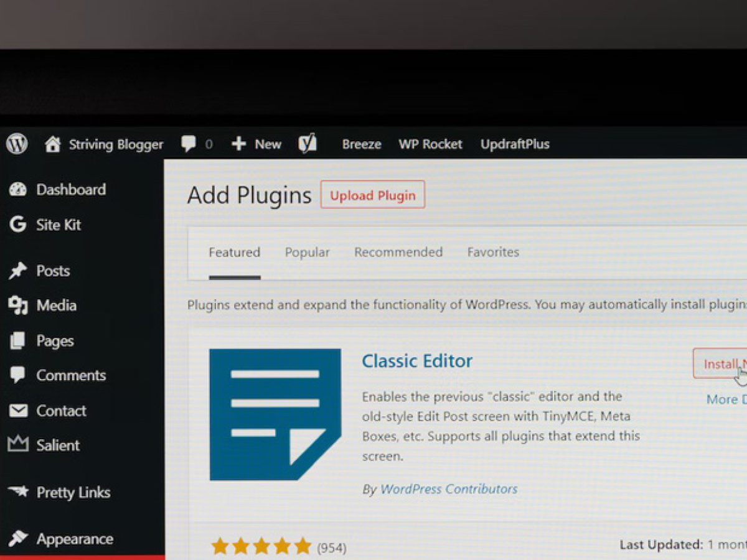Click the Classic Editor plugin thumbnail
This screenshot has width=747, height=560.
pyautogui.click(x=275, y=414)
